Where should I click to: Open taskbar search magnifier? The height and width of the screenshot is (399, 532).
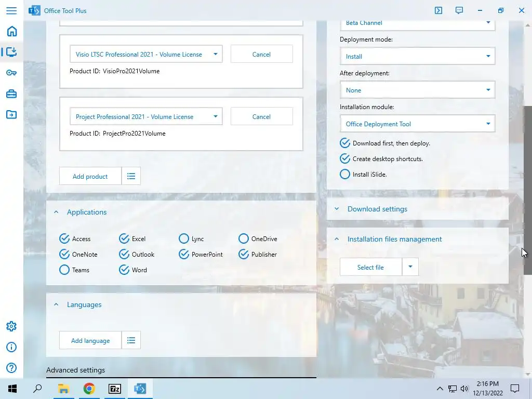37,389
